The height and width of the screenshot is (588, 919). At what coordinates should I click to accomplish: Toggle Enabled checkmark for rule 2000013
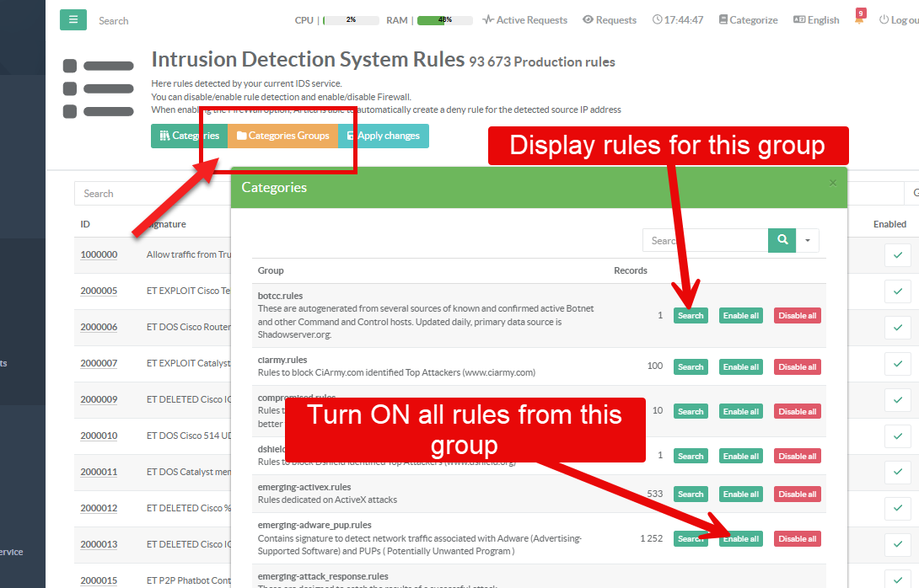(897, 544)
